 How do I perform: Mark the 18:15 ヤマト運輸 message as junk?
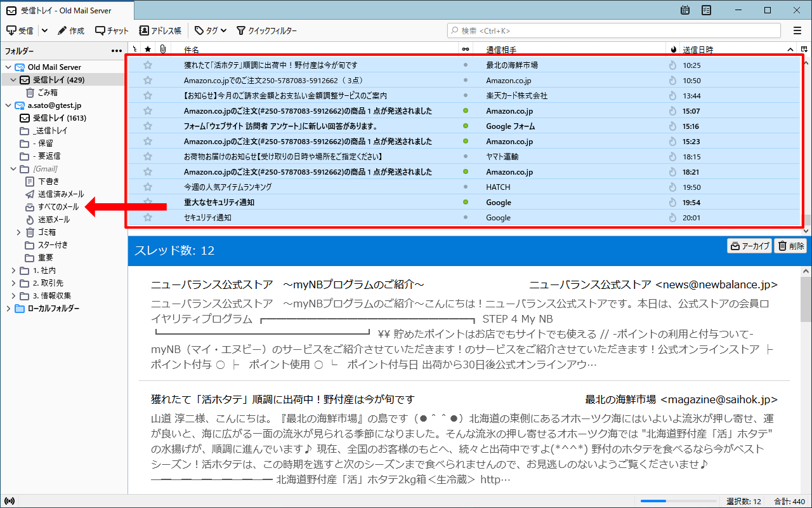[673, 156]
